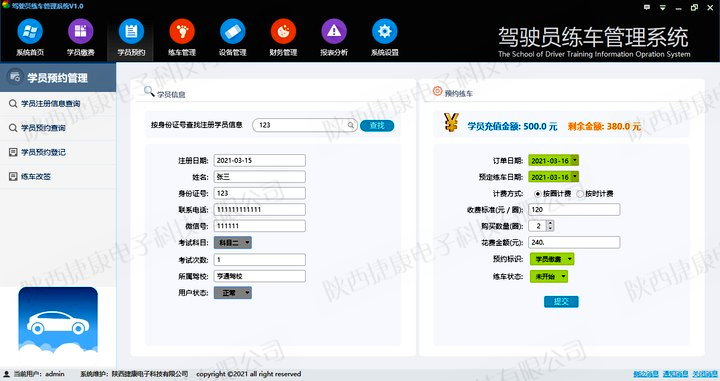This screenshot has width=720, height=381.
Task: Open the 财务管理 finance icon
Action: (x=283, y=31)
